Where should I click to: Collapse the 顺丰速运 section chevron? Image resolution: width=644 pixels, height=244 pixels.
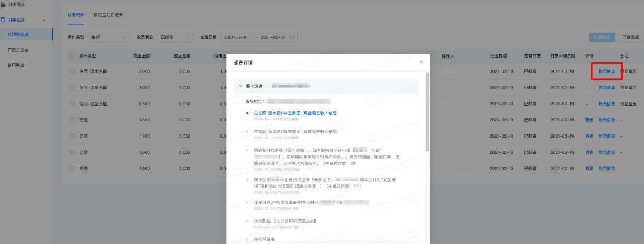coord(241,86)
